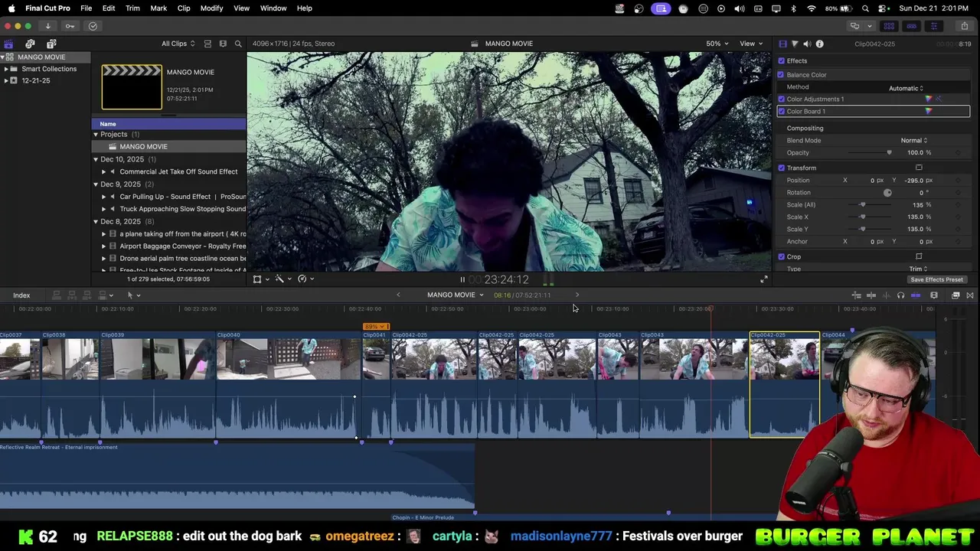Screen dimensions: 980x551
Task: Open the Import Media arrow button
Action: pyautogui.click(x=47, y=26)
